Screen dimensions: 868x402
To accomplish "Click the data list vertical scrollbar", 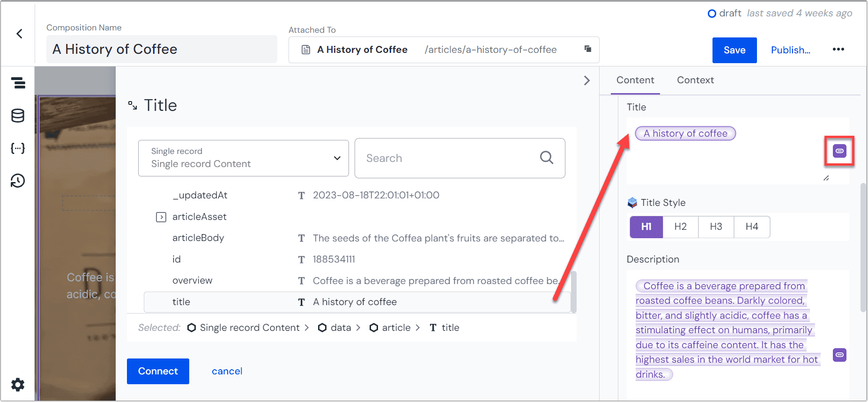I will pos(573,292).
